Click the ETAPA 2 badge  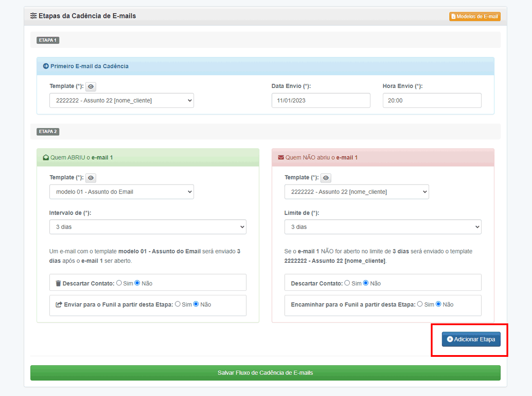(x=48, y=132)
